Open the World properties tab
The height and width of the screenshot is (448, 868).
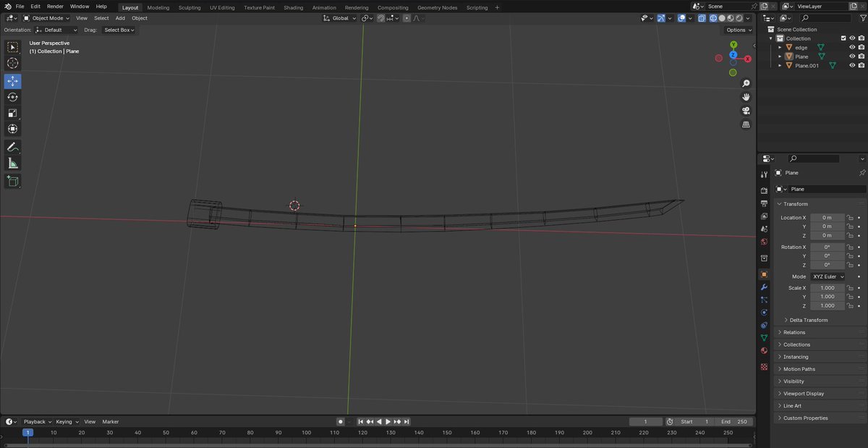point(764,242)
